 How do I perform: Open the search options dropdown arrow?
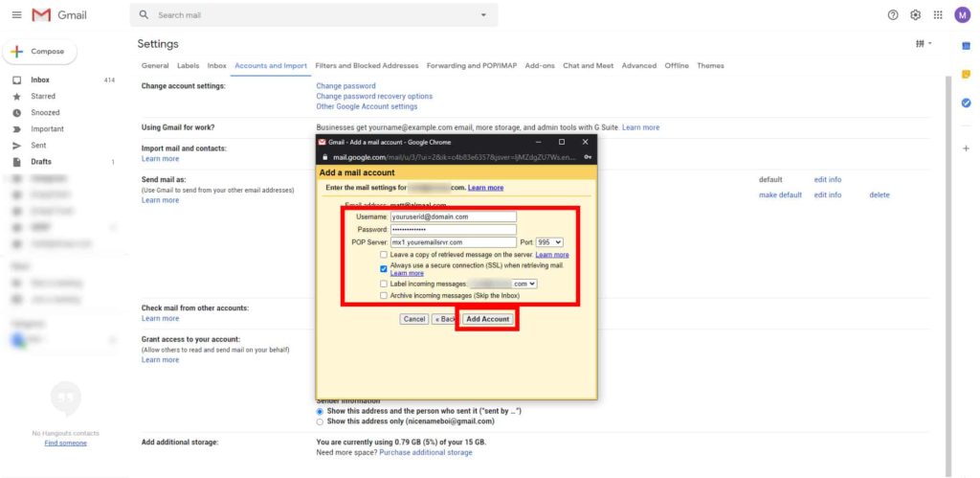coord(483,15)
